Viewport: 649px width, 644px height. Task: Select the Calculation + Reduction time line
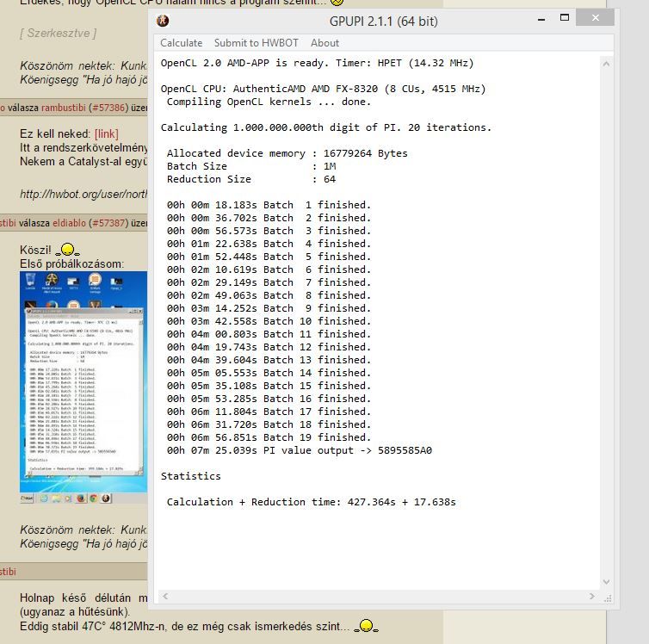coord(312,502)
